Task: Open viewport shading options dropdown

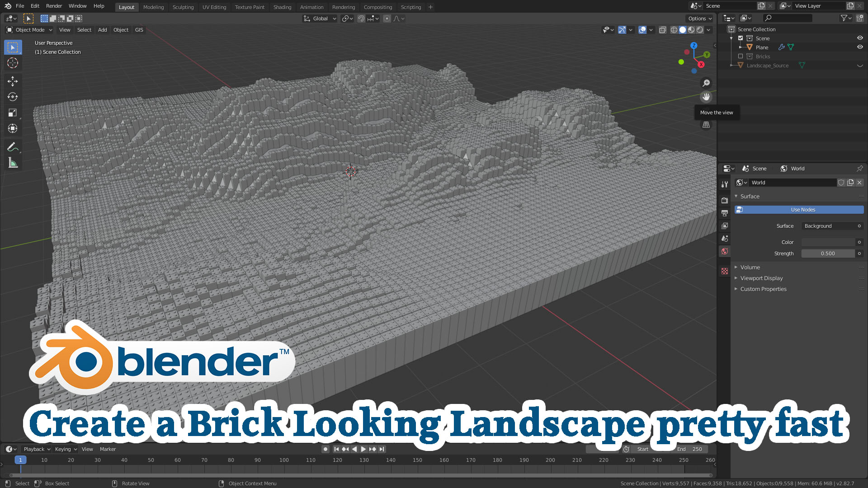Action: pos(709,30)
